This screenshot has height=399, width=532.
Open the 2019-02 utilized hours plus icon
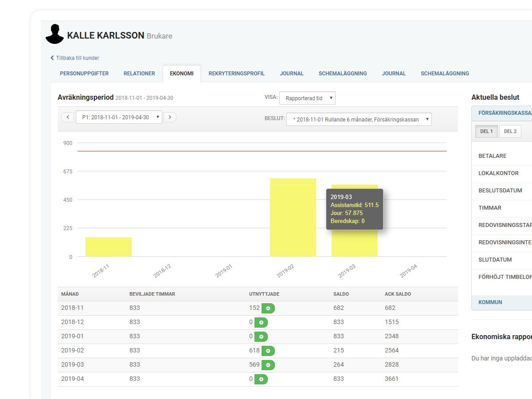268,351
